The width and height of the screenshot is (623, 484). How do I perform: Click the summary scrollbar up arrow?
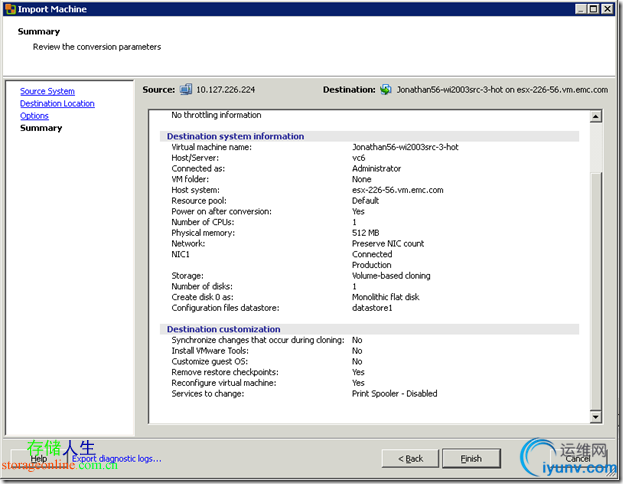(x=596, y=116)
